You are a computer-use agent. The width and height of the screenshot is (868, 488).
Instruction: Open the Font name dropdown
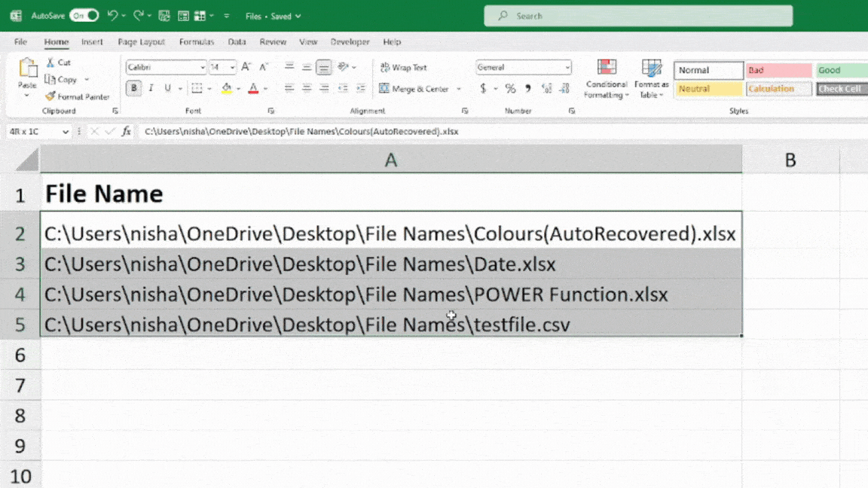pyautogui.click(x=165, y=66)
